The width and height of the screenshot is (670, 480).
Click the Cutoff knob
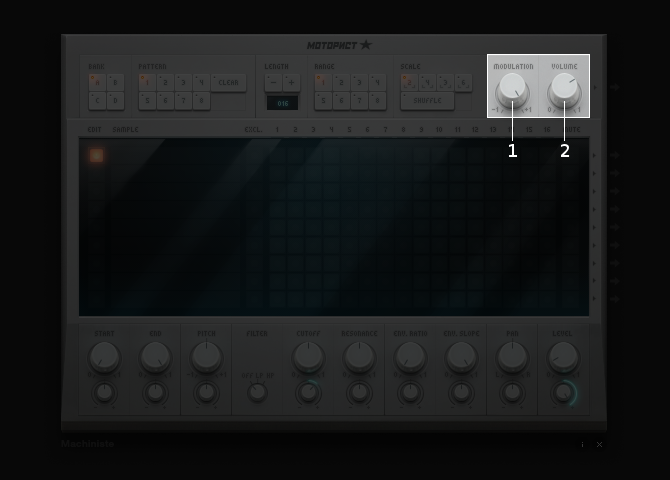point(308,357)
